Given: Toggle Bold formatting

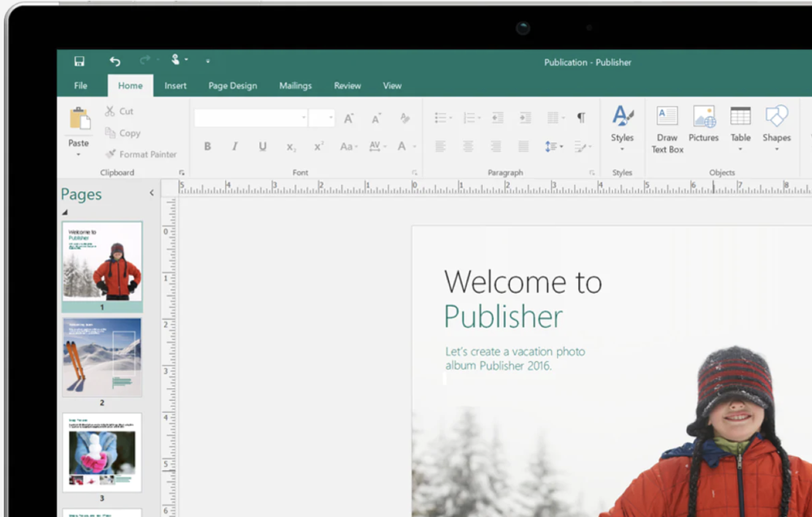Looking at the screenshot, I should 207,147.
